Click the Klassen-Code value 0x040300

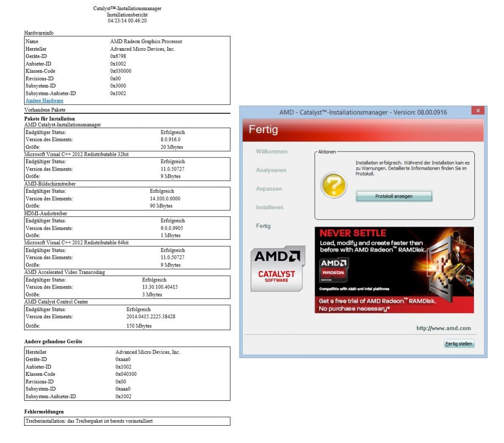(x=126, y=374)
